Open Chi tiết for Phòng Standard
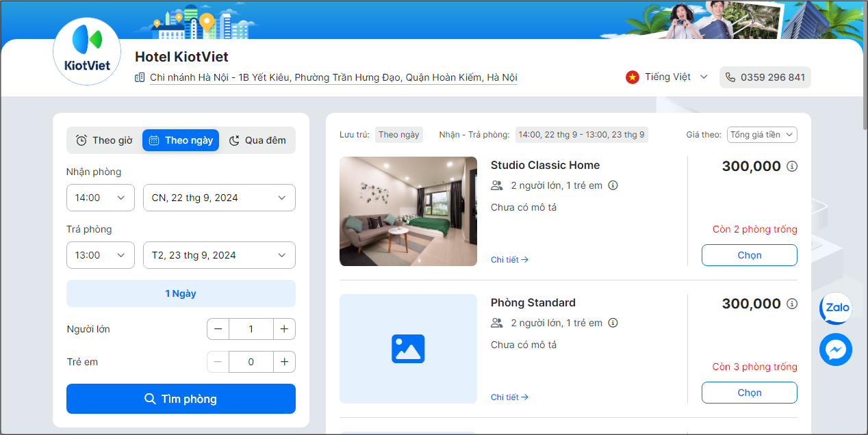 click(x=509, y=397)
